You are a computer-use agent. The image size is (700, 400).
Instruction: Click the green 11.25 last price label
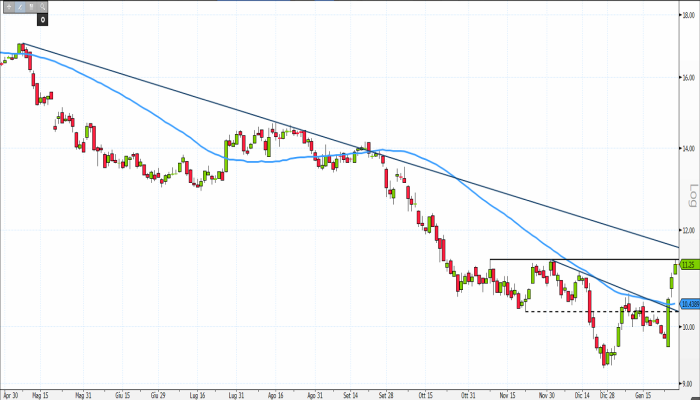[x=688, y=265]
